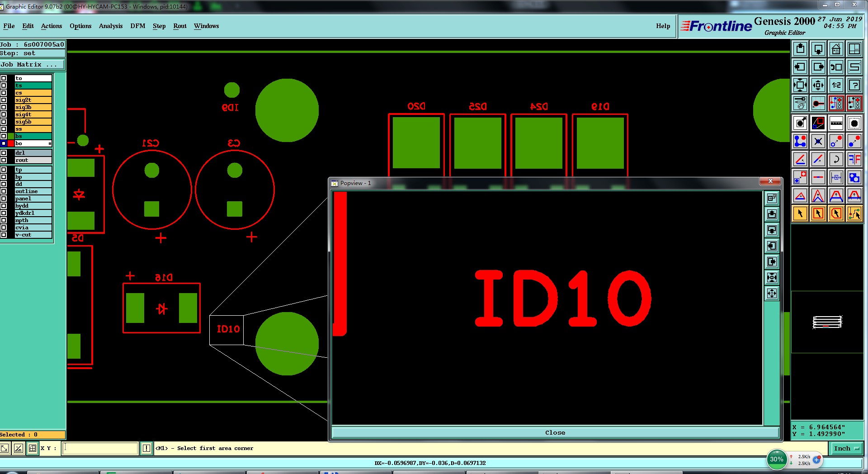Click the mirror F flip icon
The width and height of the screenshot is (868, 474).
[x=854, y=159]
